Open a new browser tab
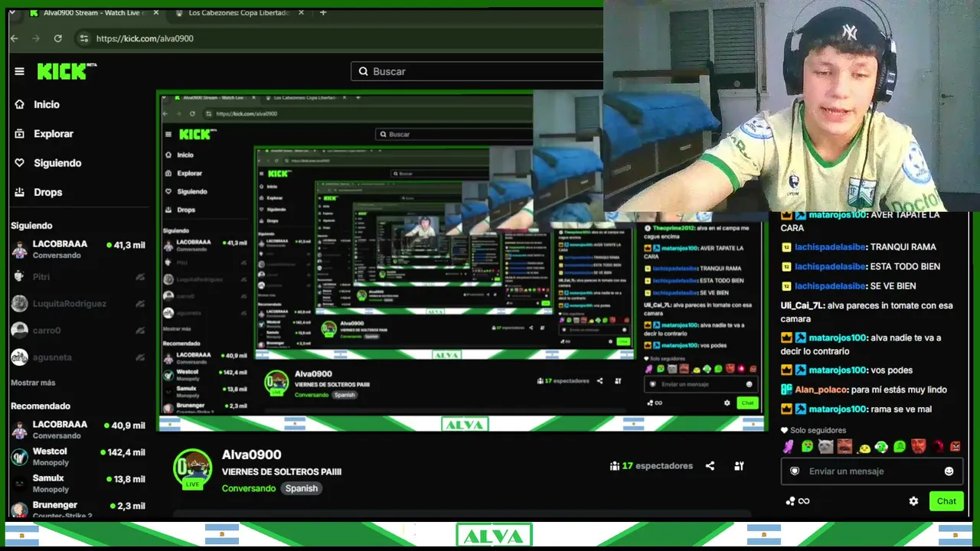Screen dimensions: 980x551 point(323,13)
